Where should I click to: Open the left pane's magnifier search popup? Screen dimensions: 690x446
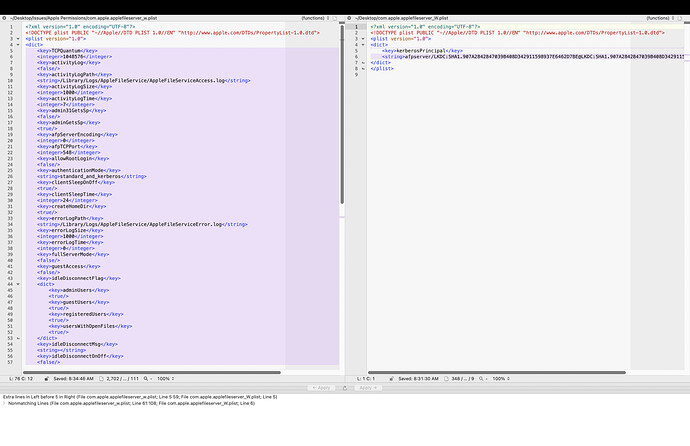(x=147, y=379)
